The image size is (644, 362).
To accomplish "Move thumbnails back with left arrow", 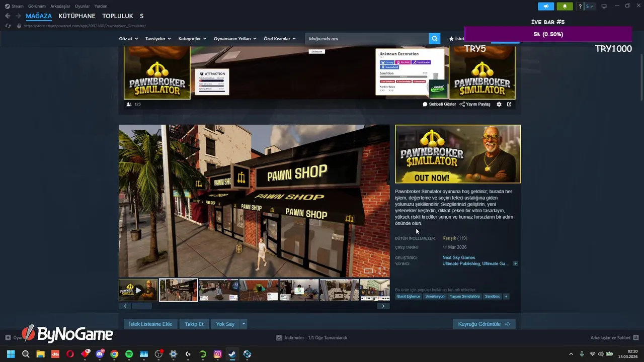I will (x=125, y=306).
